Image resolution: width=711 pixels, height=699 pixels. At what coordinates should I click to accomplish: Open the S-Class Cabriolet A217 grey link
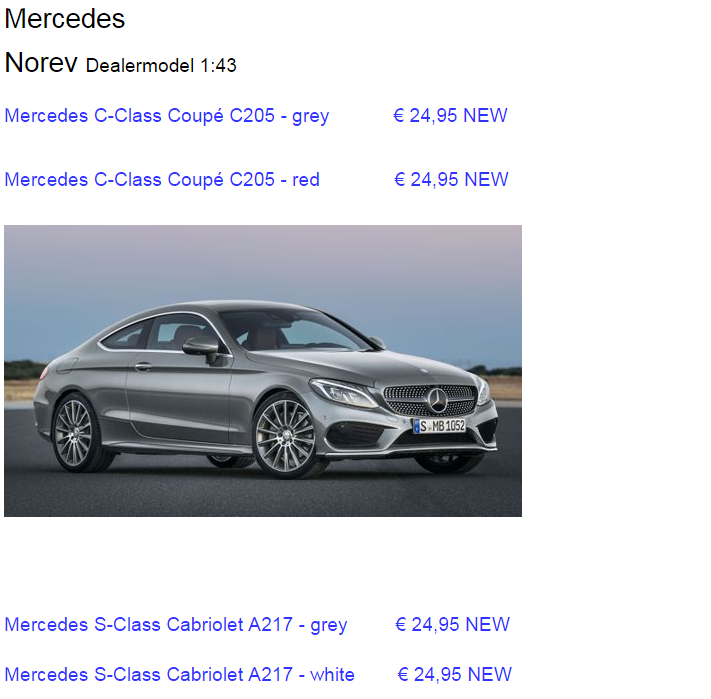(176, 625)
